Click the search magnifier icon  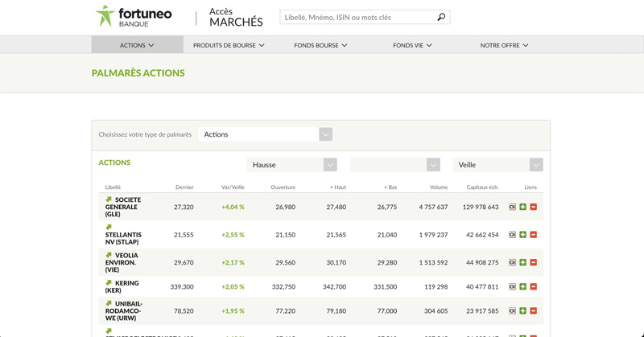pos(441,17)
